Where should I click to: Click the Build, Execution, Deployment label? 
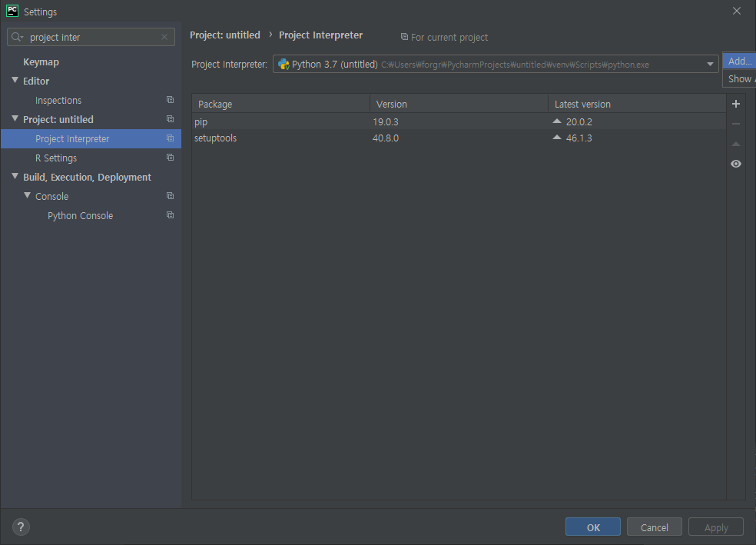pos(88,178)
